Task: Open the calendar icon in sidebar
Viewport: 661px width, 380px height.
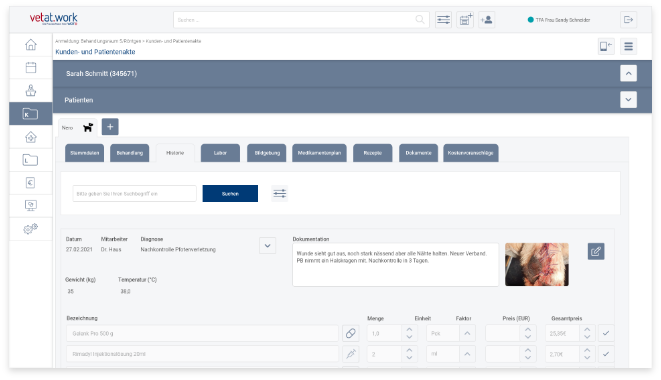Action: [31, 67]
